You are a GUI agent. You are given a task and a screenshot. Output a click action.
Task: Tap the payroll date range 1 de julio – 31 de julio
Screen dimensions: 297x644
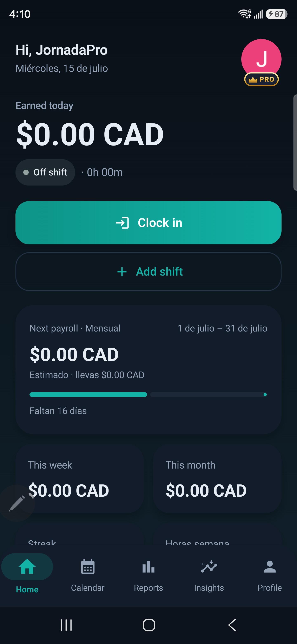(x=222, y=328)
